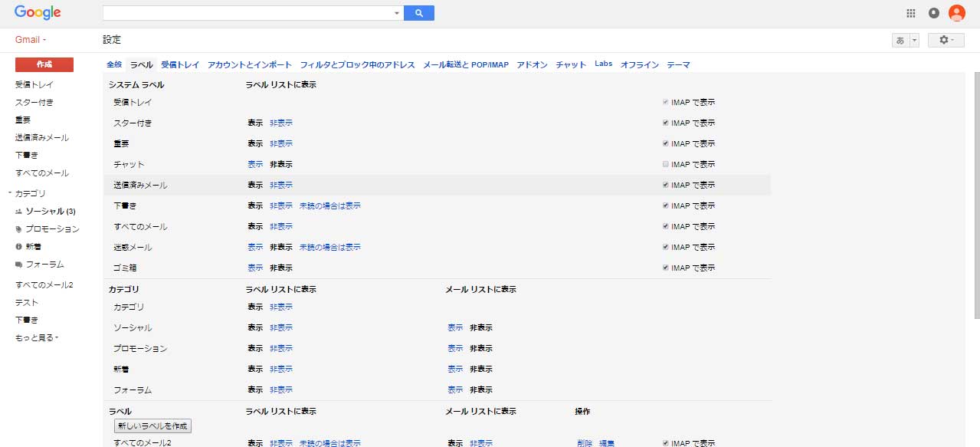Screen dimensions: 980x447
Task: Expand the Gmail dropdown menu
Action: click(31, 40)
